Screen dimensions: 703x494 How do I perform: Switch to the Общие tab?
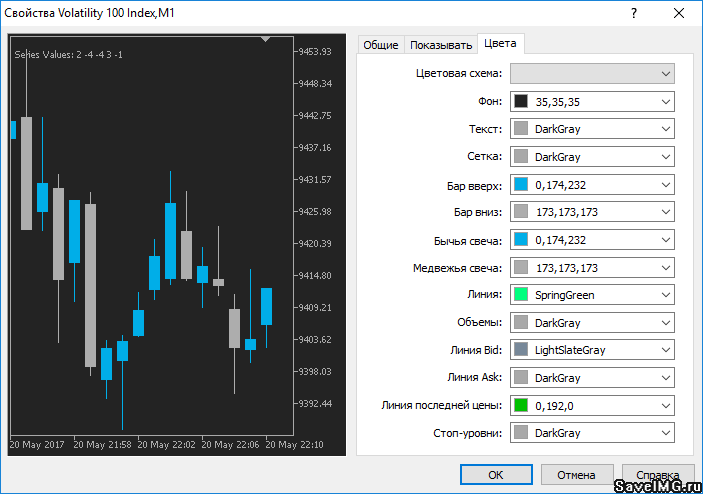[380, 45]
